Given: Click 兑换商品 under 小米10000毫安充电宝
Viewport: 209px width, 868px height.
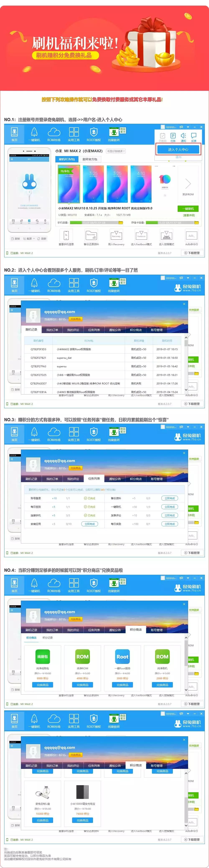Looking at the screenshot, I should click(x=82, y=820).
